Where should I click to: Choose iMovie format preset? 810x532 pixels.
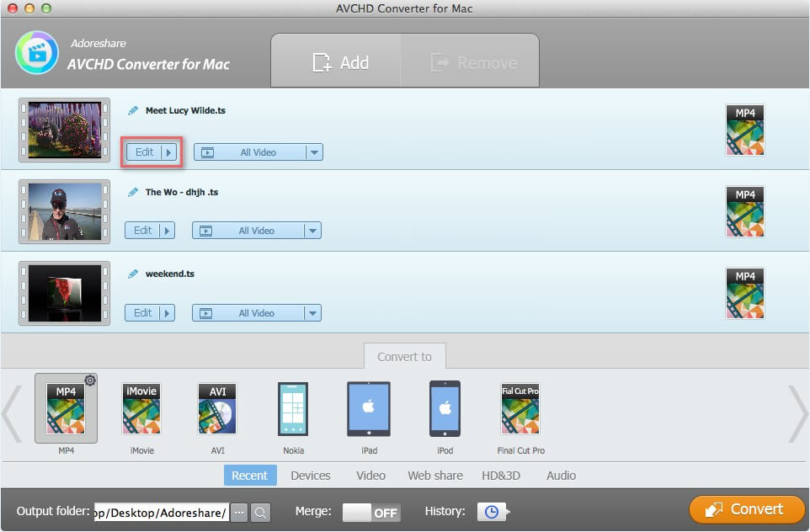(141, 408)
